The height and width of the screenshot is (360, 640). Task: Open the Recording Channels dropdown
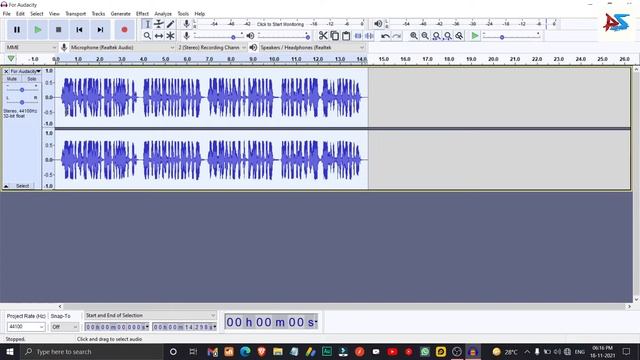(212, 48)
